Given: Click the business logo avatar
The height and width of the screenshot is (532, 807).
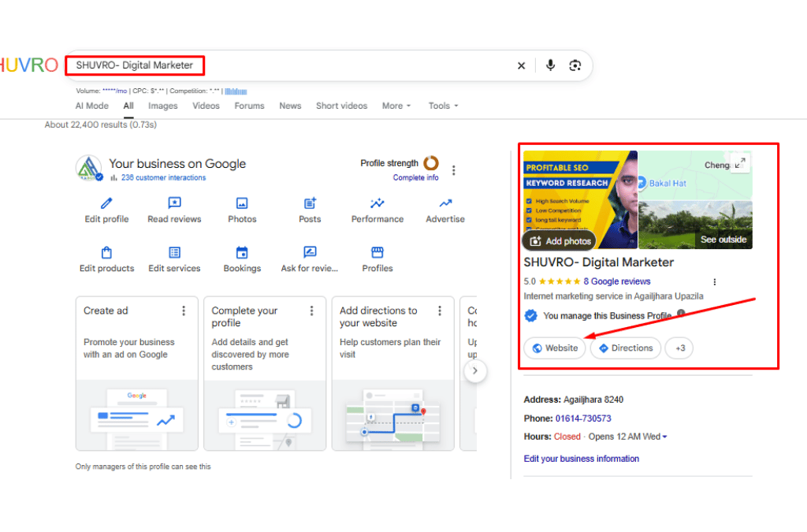Looking at the screenshot, I should (x=88, y=168).
